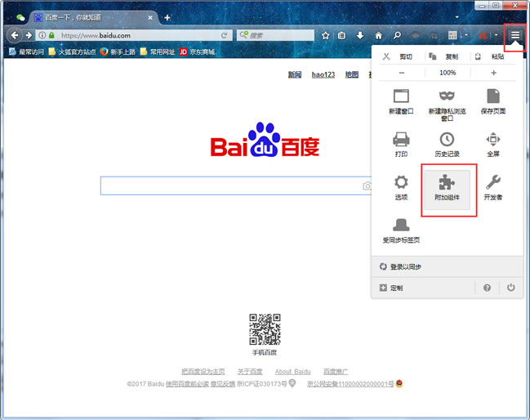Click 粘贴 (Paste) in the menu
The image size is (530, 420).
(490, 56)
